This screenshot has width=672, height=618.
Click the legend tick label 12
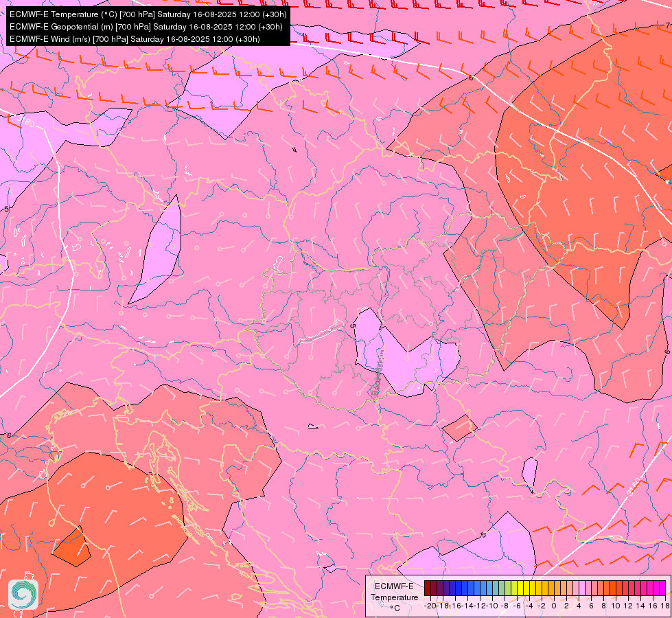click(628, 606)
